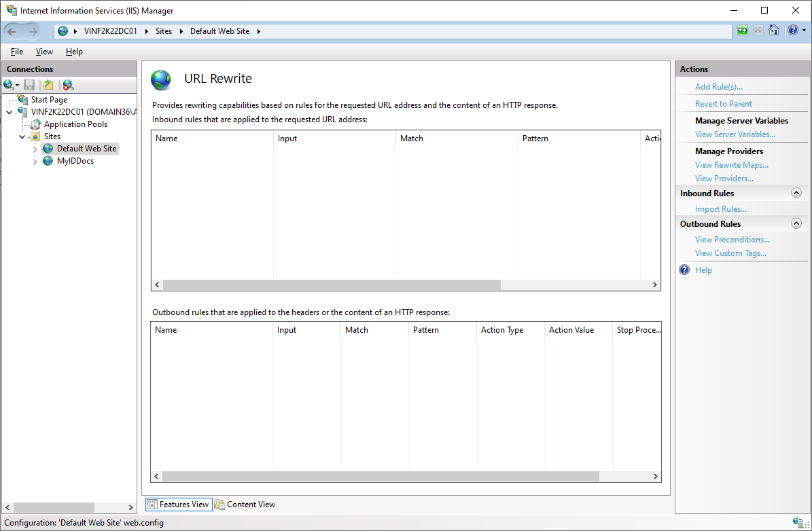Select server VINF2K22DC01 node
Viewport: 812px width, 531px height.
(x=84, y=112)
